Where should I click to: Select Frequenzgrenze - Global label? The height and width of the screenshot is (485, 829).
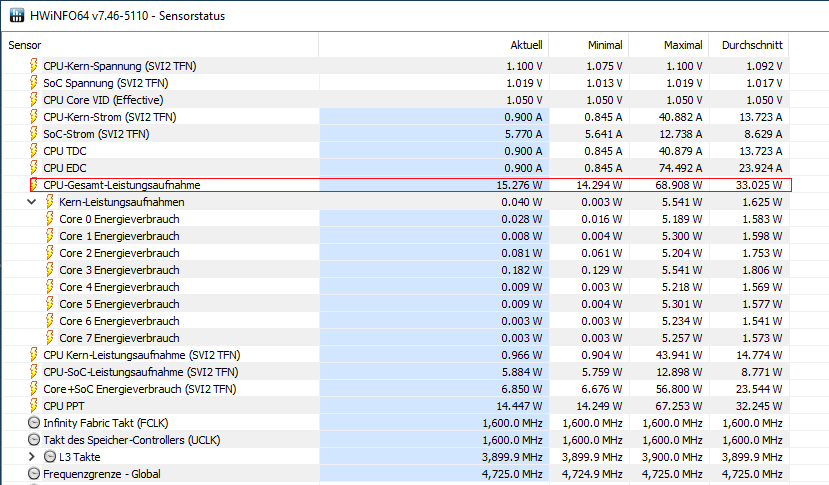102,474
